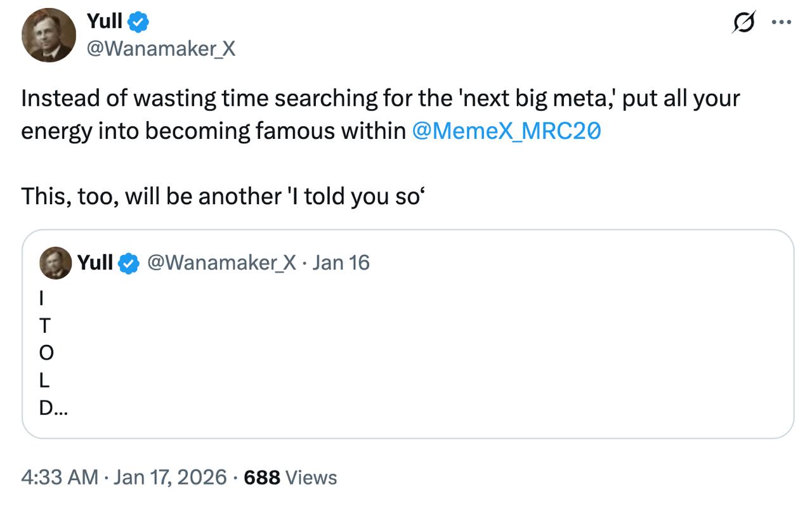
Task: Click the verified badge inside the quoted post
Action: 129,263
